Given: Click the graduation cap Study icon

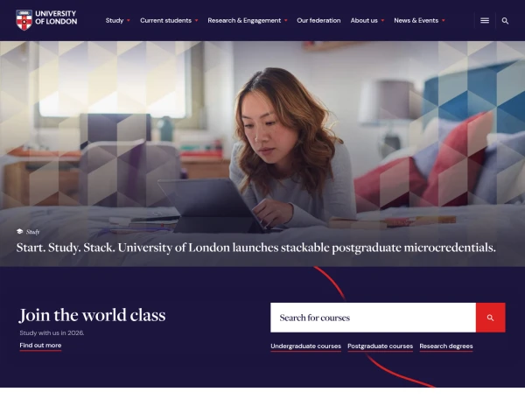Looking at the screenshot, I should click(20, 231).
